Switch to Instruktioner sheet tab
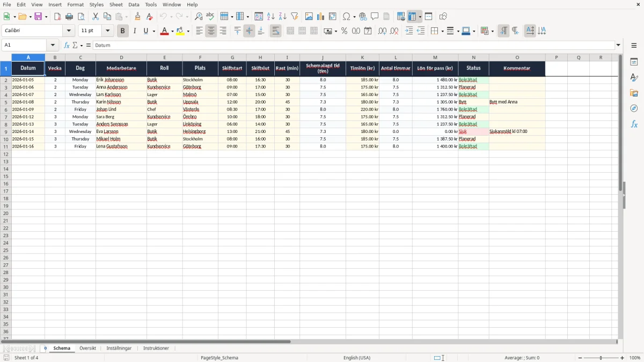 (x=156, y=348)
